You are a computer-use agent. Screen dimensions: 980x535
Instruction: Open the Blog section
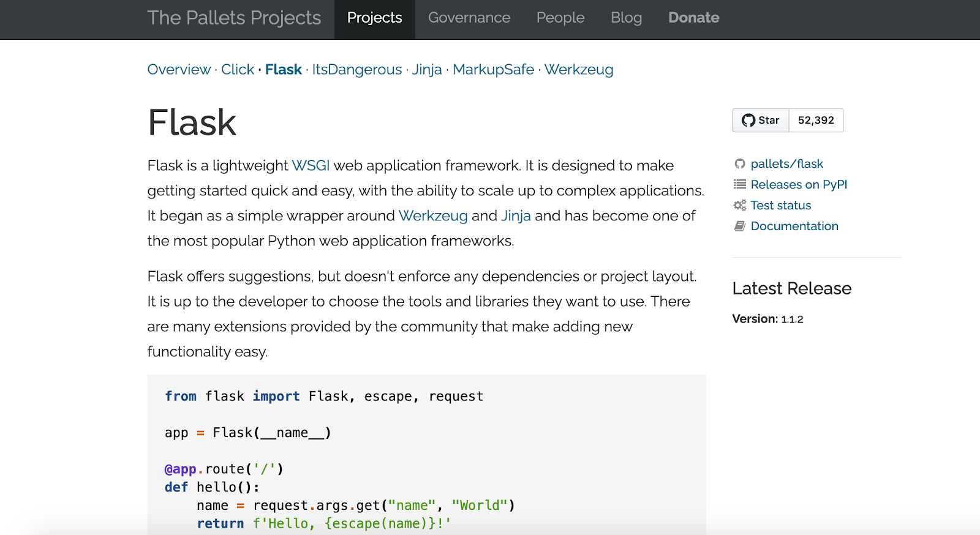[626, 18]
